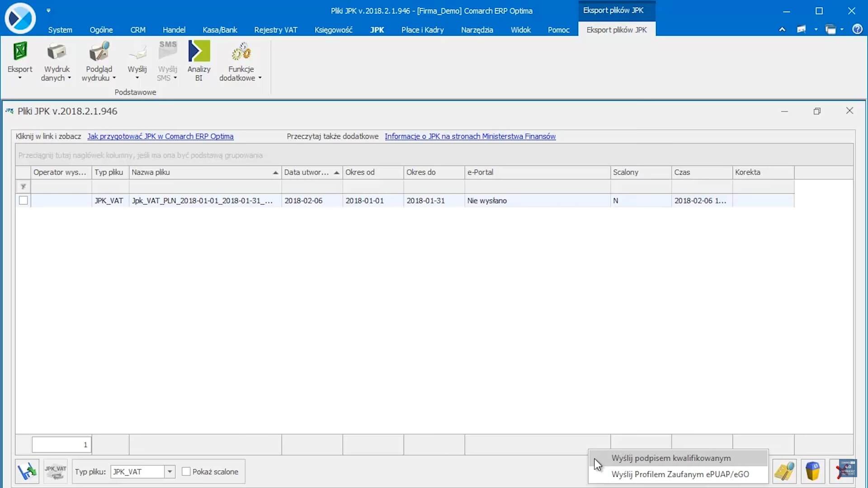Image resolution: width=868 pixels, height=488 pixels.
Task: Expand the Wyślij SMS dropdown arrow
Action: [175, 78]
